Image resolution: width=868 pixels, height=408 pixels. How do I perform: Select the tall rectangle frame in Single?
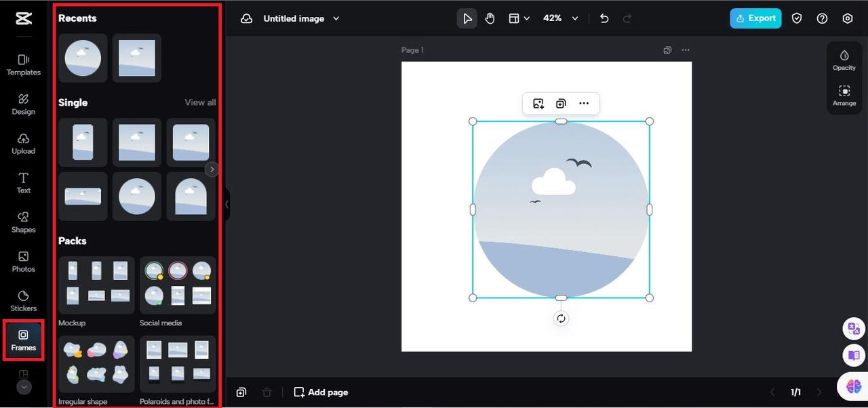83,142
